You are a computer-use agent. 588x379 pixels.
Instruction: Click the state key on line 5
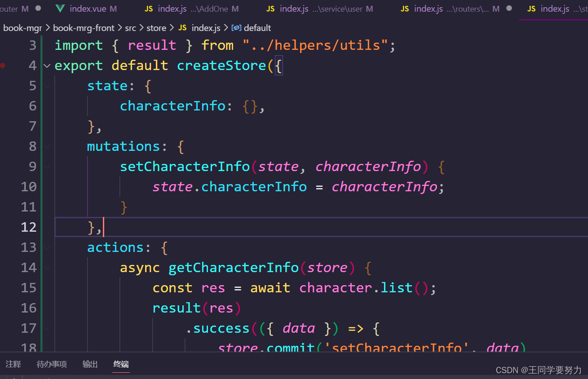[107, 86]
